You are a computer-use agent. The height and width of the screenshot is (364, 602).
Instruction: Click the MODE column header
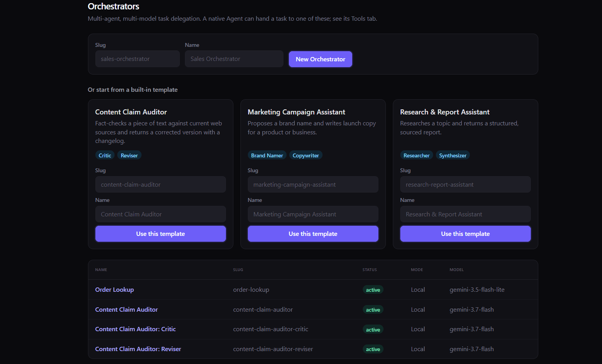click(417, 269)
